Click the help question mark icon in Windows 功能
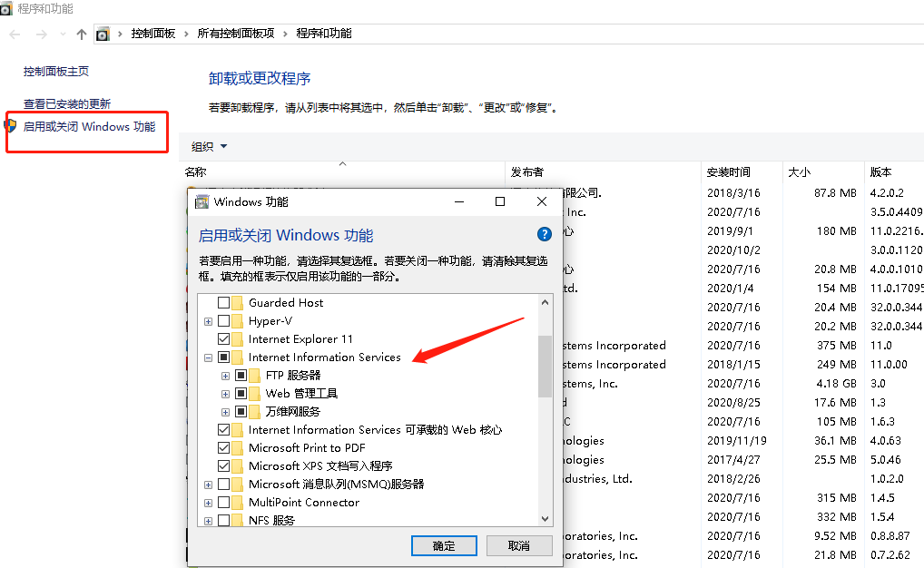Screen dimensions: 924x568 coord(545,234)
